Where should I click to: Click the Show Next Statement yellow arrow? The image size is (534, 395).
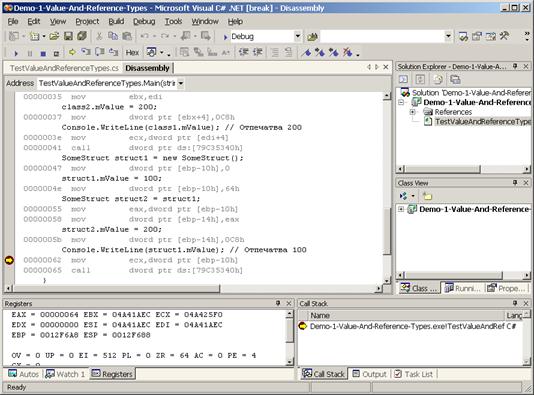pyautogui.click(x=72, y=52)
